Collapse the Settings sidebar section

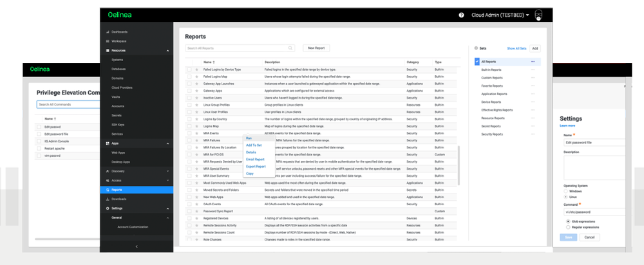click(x=167, y=208)
